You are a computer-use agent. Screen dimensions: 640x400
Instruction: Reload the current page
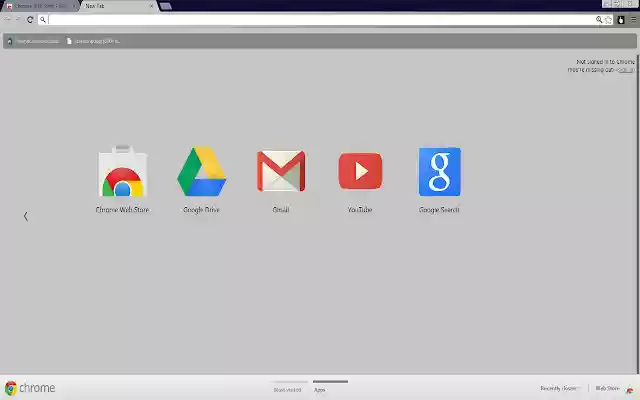point(30,20)
